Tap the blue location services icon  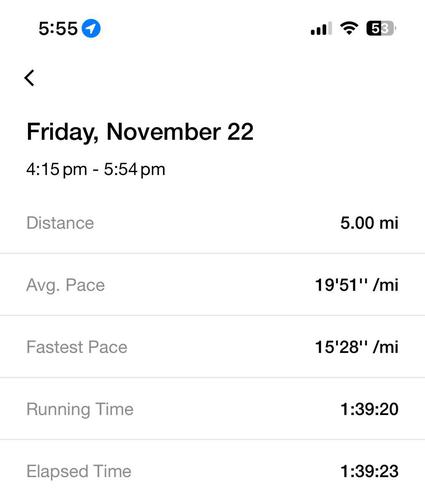click(x=91, y=28)
